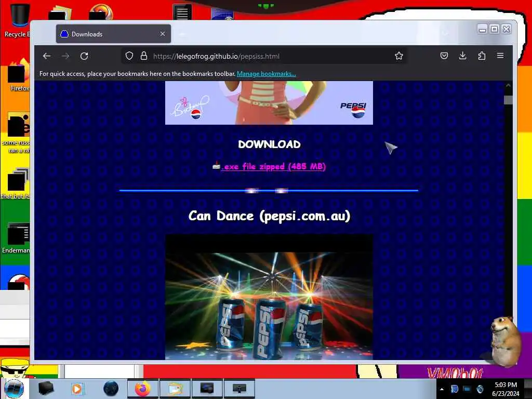Click the scrollbar up arrow

(508, 86)
